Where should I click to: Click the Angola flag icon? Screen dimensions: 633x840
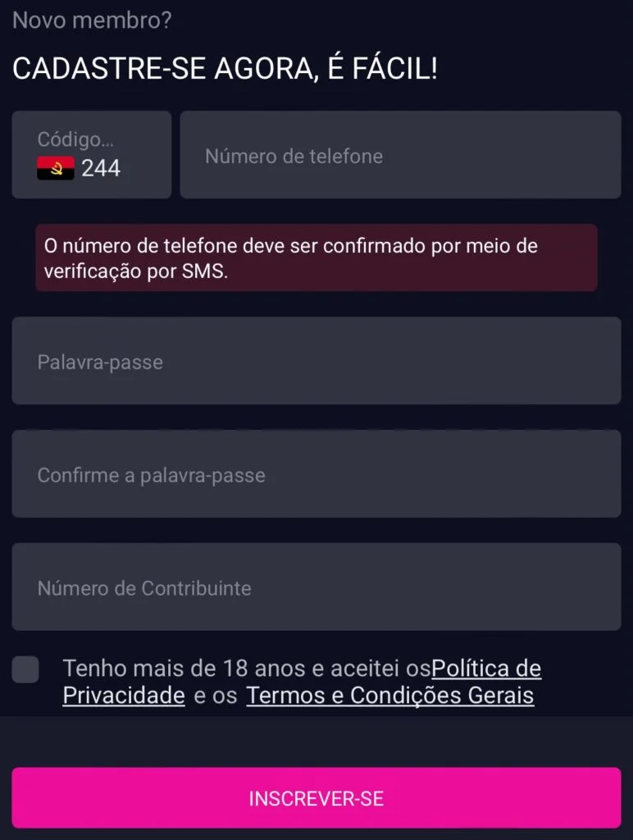(56, 168)
